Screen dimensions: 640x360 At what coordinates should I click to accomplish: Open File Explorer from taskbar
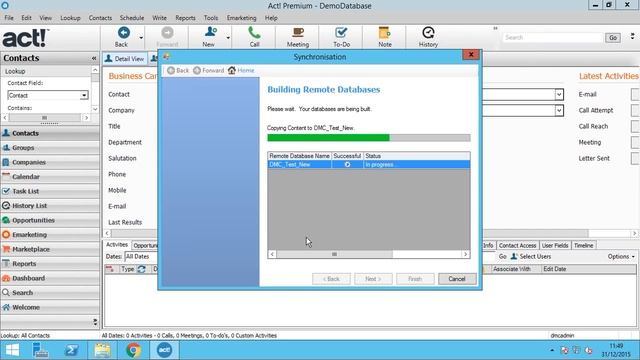coord(102,350)
